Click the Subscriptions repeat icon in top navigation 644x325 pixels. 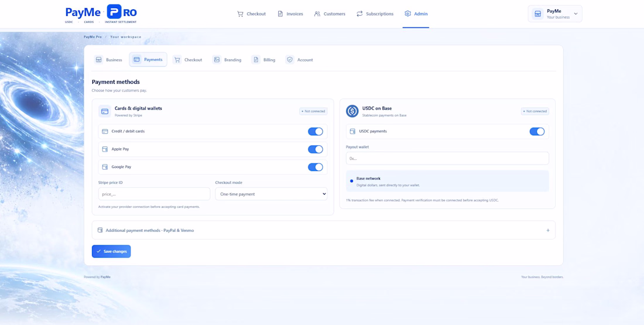pyautogui.click(x=359, y=13)
